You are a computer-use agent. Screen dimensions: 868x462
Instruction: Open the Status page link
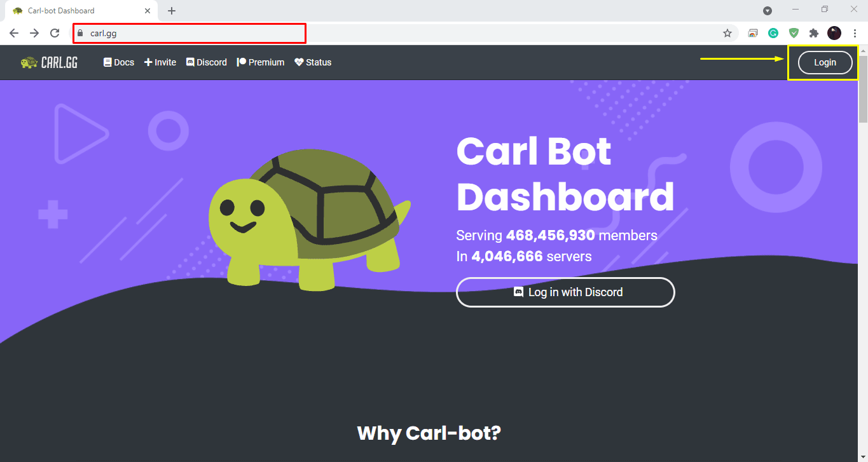pyautogui.click(x=313, y=62)
